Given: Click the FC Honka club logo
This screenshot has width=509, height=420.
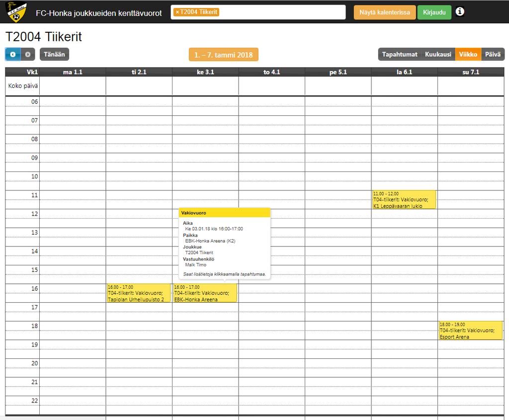Looking at the screenshot, I should coord(16,12).
